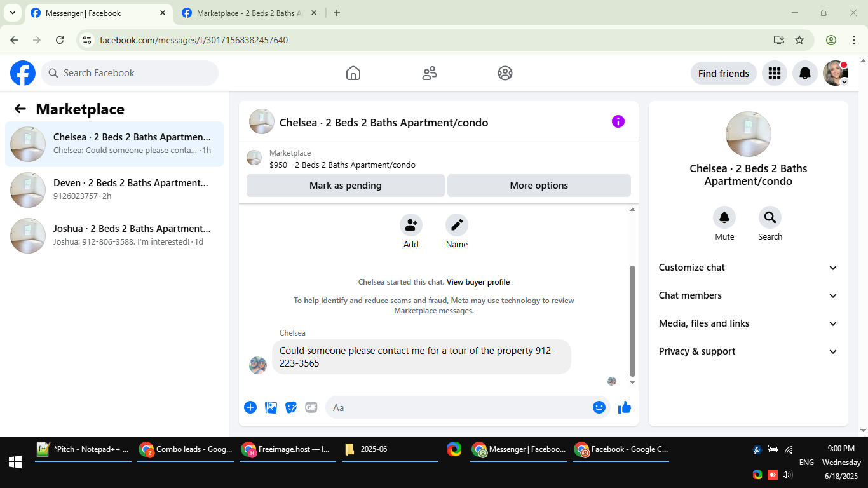Reload the page in Chrome

(x=60, y=40)
